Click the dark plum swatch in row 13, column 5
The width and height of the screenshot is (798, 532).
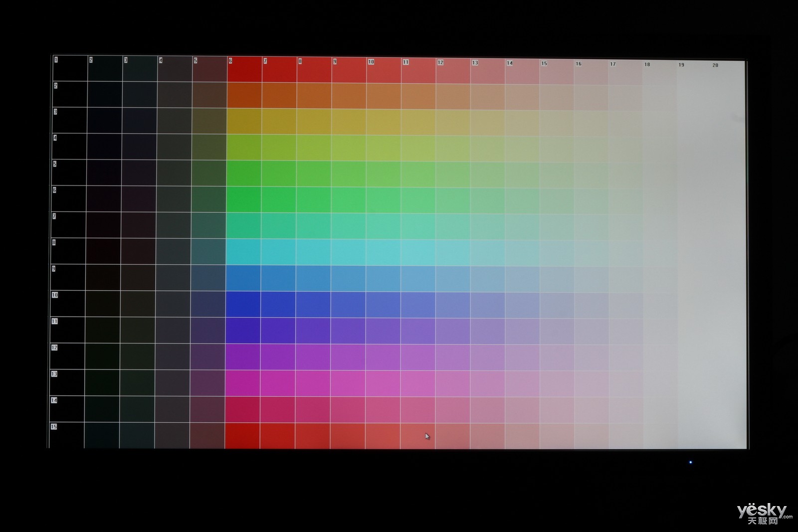pos(207,383)
